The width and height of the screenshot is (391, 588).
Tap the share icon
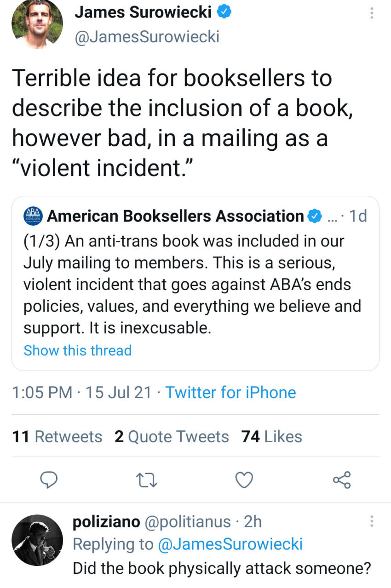[x=342, y=480]
